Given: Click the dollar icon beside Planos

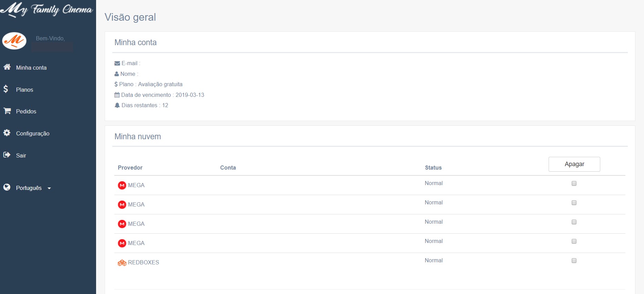Looking at the screenshot, I should [x=6, y=89].
